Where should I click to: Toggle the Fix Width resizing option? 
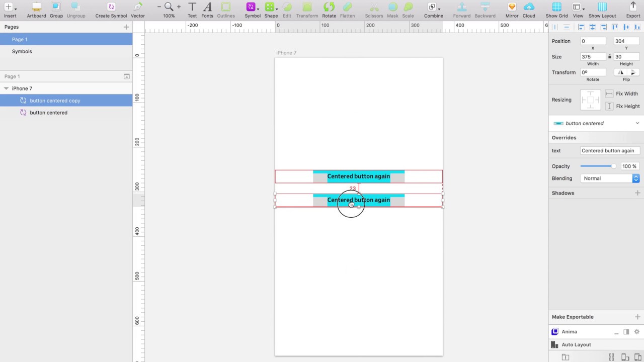[x=609, y=94]
